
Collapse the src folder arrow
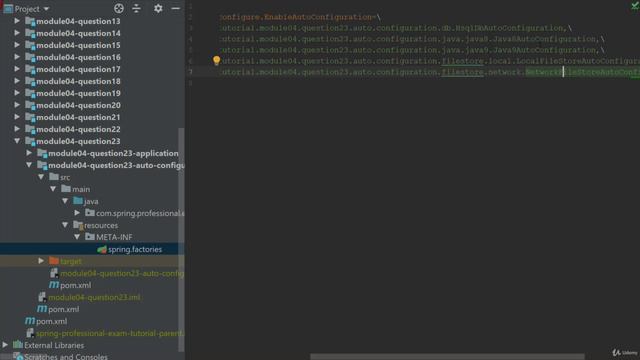pyautogui.click(x=41, y=177)
